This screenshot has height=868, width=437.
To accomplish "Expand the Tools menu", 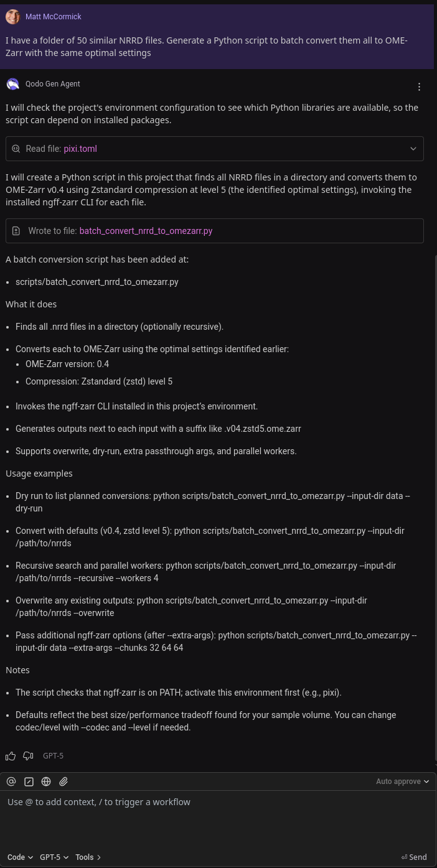I will tap(88, 857).
